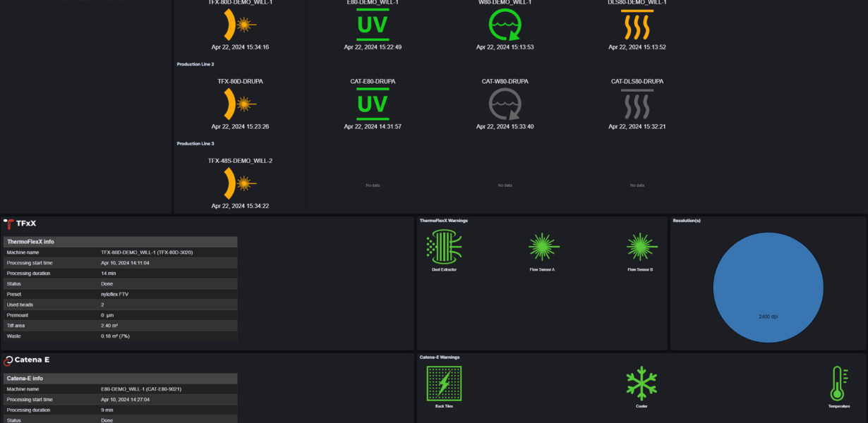This screenshot has height=423, width=868.
Task: Click the Back Tiles text label
Action: 444,406
